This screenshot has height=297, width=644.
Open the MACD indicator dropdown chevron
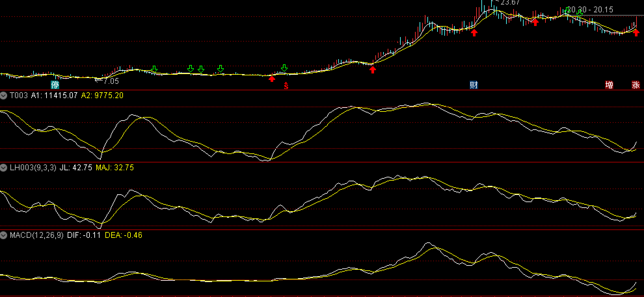coord(4,235)
